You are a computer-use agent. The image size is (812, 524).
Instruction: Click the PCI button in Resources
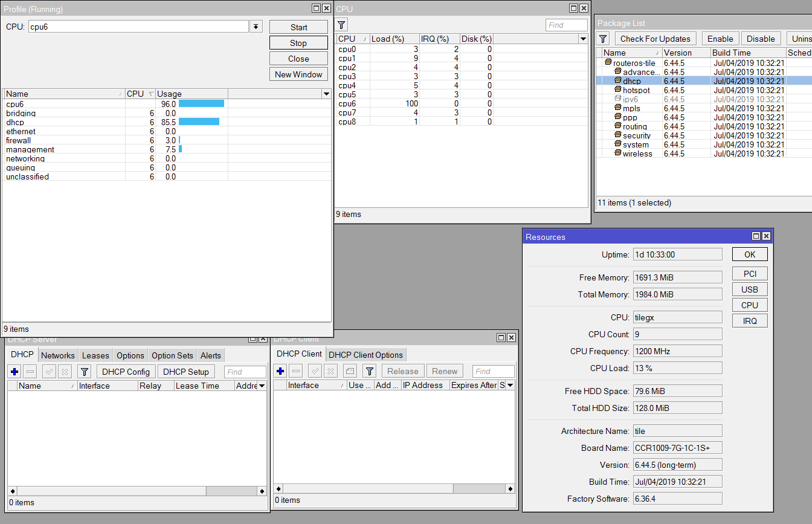(x=750, y=274)
